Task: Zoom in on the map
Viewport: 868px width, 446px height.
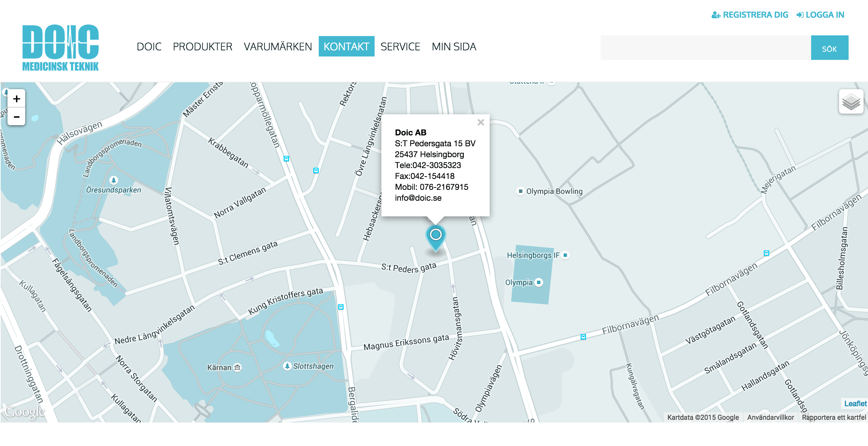Action: [16, 99]
